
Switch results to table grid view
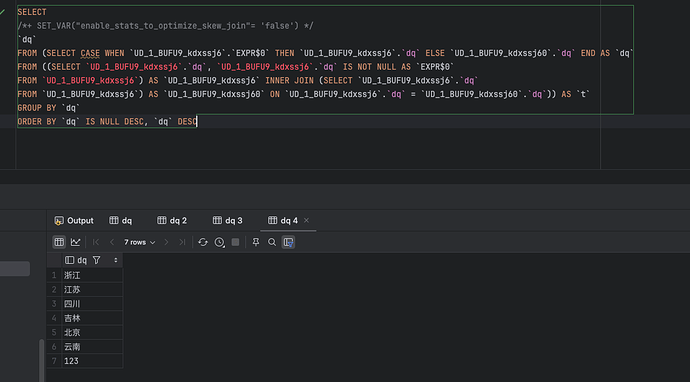tap(59, 242)
